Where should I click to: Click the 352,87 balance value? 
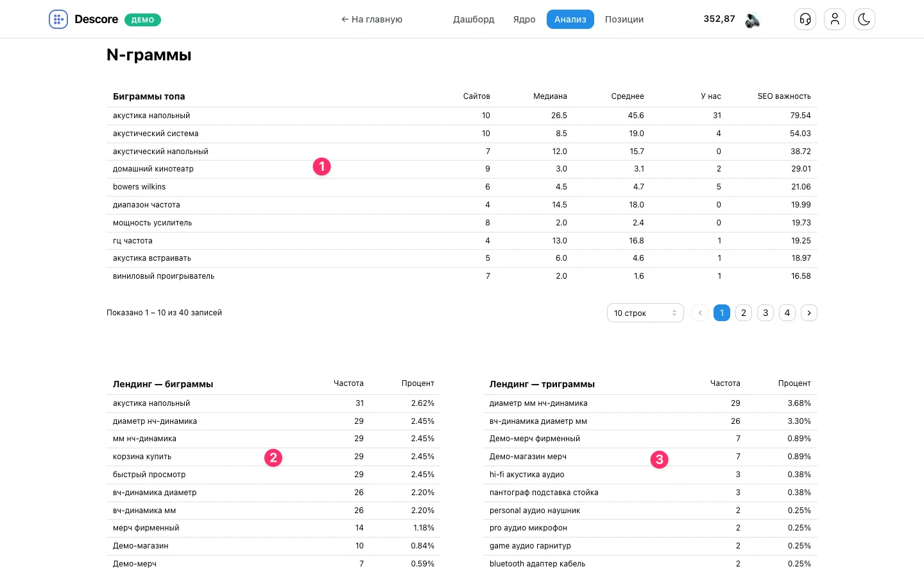[x=719, y=19]
